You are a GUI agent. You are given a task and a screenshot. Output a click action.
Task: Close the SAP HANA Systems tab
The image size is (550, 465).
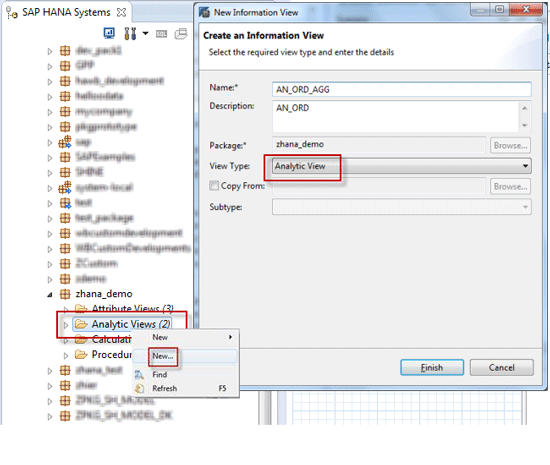point(121,13)
